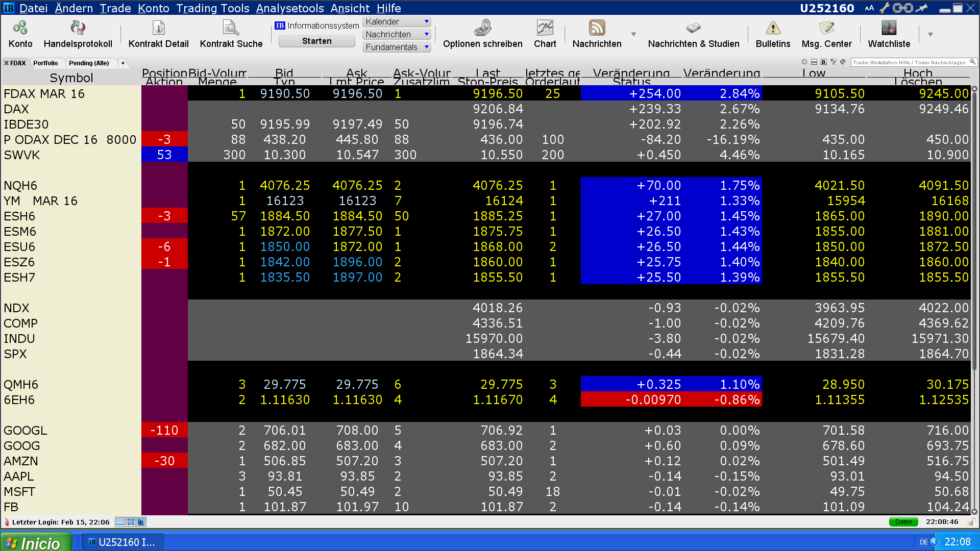The width and height of the screenshot is (980, 551).
Task: Switch to the Portfolio tab
Action: coord(45,63)
